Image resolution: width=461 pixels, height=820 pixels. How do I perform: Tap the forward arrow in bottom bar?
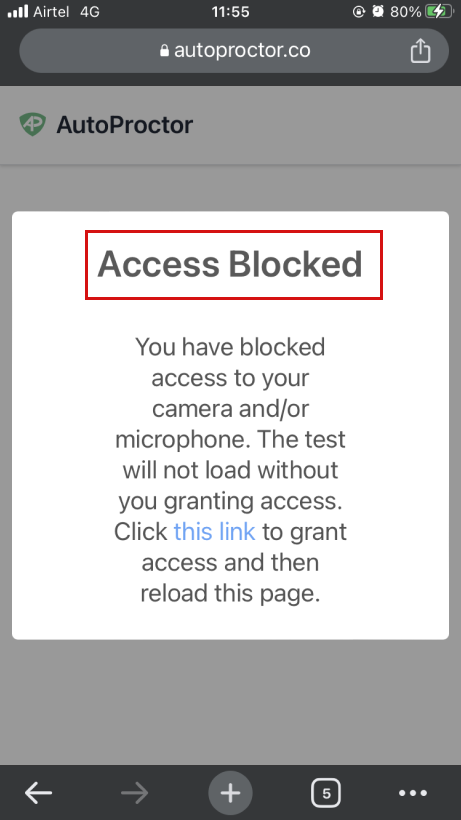(135, 793)
